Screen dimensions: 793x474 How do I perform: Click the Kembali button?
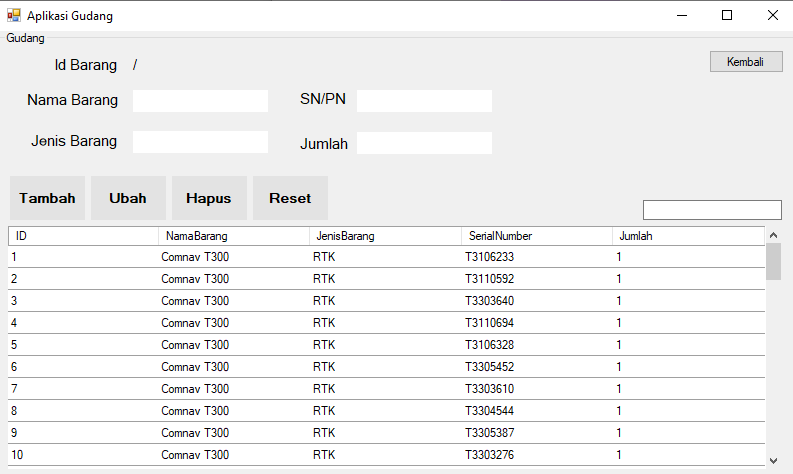click(746, 62)
